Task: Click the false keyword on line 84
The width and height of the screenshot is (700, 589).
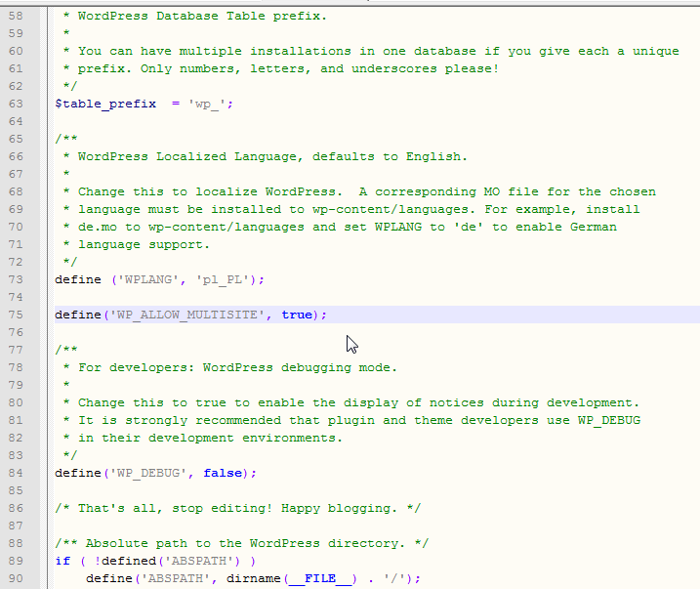Action: point(223,473)
